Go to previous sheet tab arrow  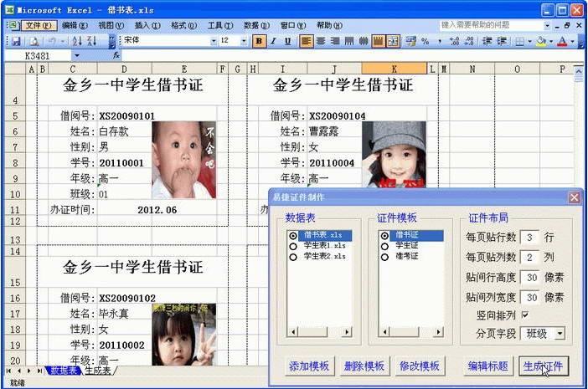(19, 371)
